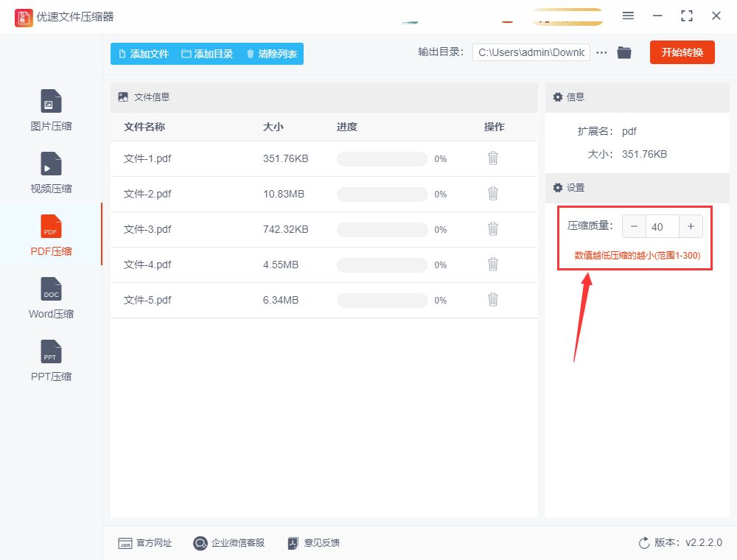Decrease compression quality with minus button
Image resolution: width=737 pixels, height=560 pixels.
tap(634, 226)
